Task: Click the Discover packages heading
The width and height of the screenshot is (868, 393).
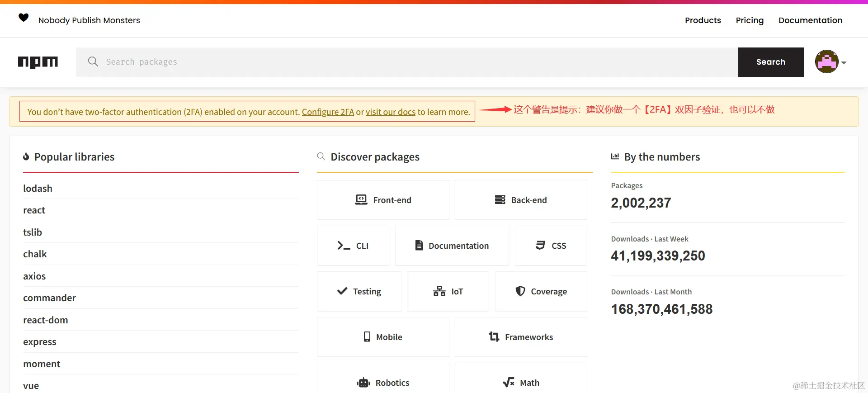Action: (375, 157)
